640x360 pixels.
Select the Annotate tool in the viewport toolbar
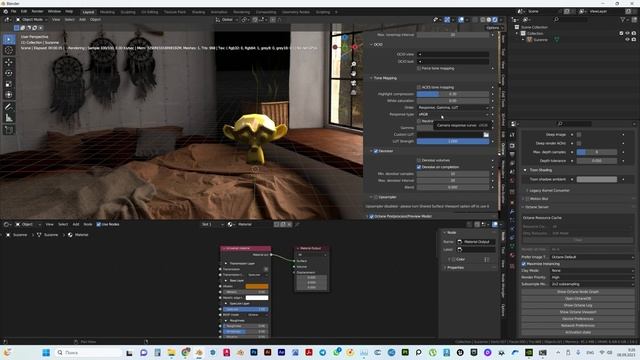(x=9, y=107)
